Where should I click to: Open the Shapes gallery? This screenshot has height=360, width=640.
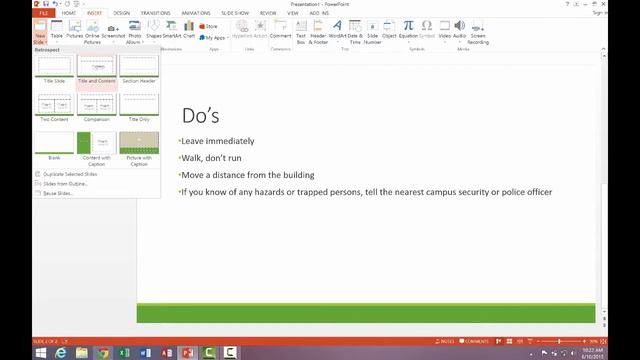[x=153, y=30]
